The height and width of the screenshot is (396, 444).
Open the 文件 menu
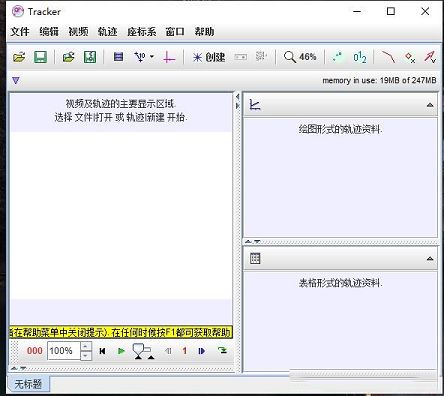tap(20, 32)
